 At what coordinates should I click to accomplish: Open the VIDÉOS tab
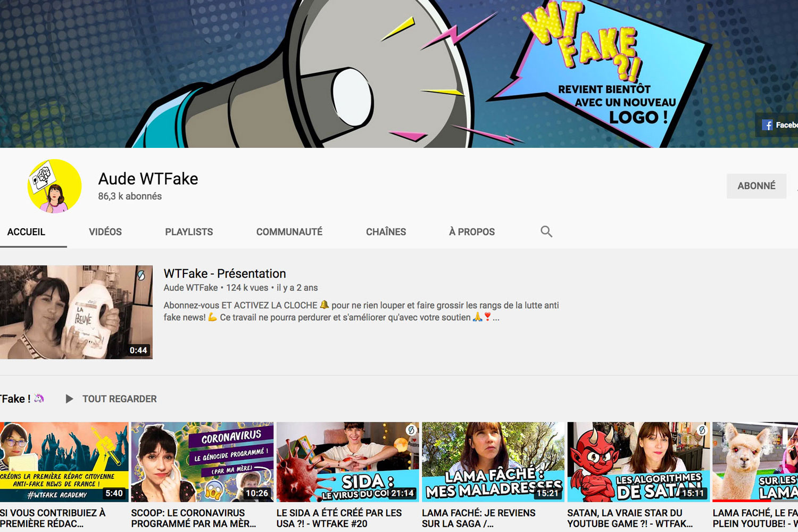tap(105, 232)
